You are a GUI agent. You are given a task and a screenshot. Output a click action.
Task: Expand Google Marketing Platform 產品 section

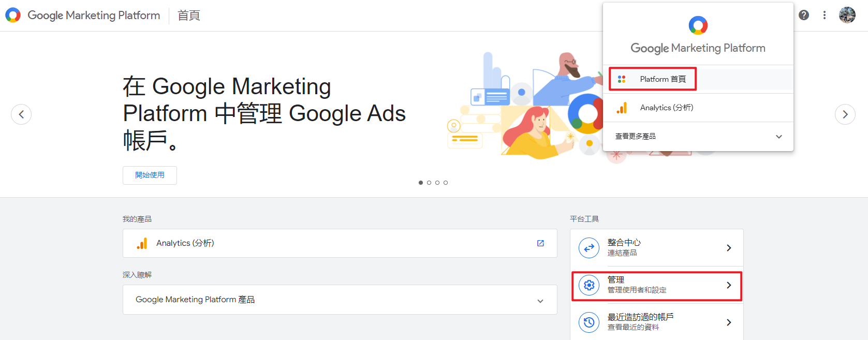(340, 300)
